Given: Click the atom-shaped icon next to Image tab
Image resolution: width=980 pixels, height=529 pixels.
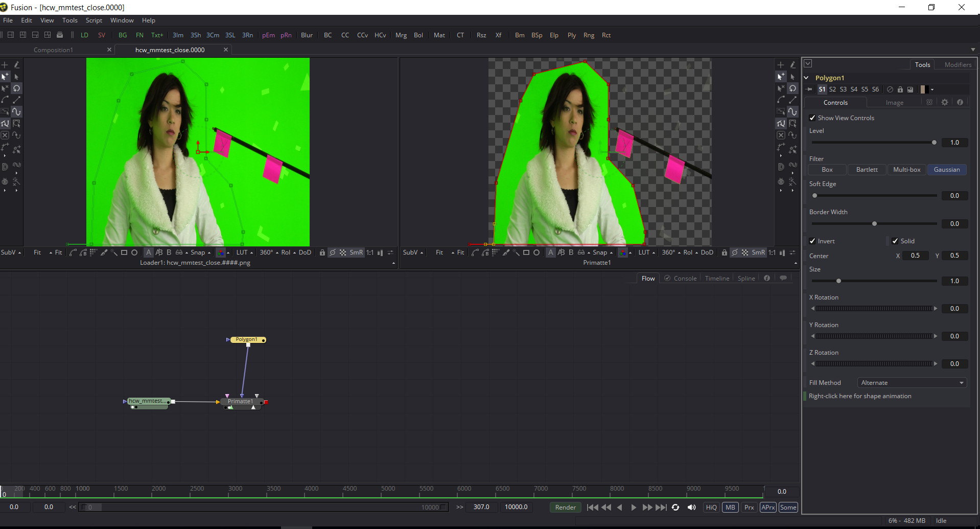Looking at the screenshot, I should tap(929, 102).
